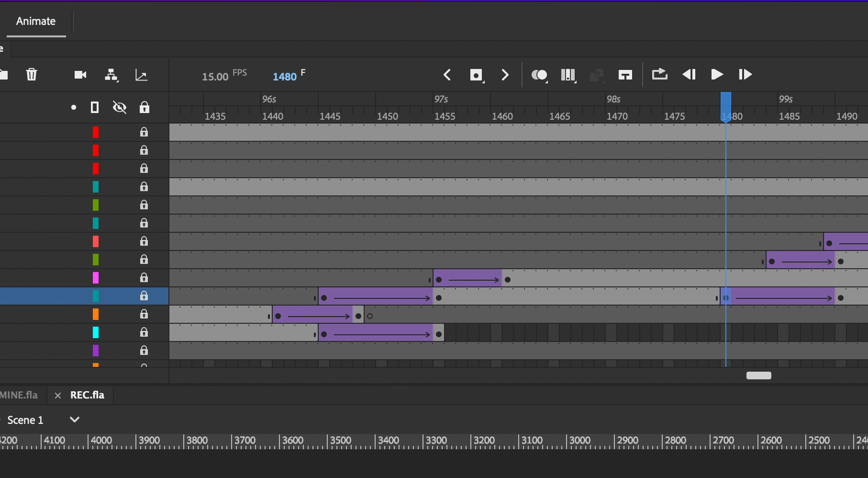Enable onion skin
868x478 pixels.
coord(539,75)
